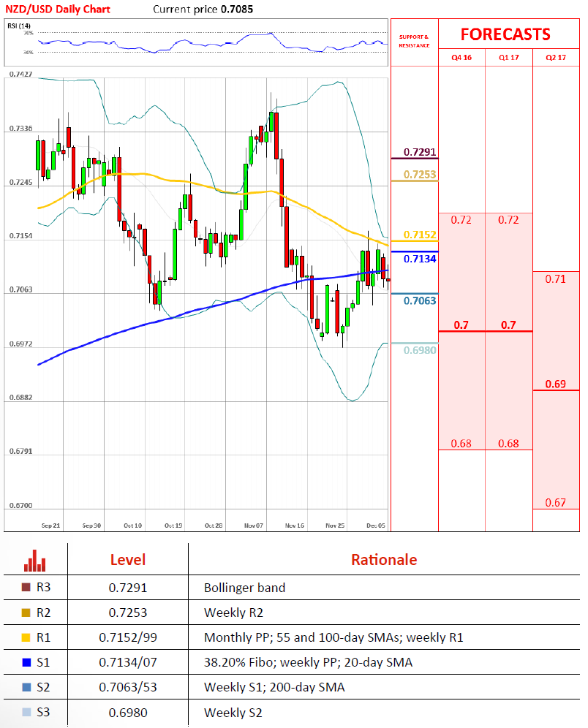Click the Weekly R2 rationale

pos(233,613)
